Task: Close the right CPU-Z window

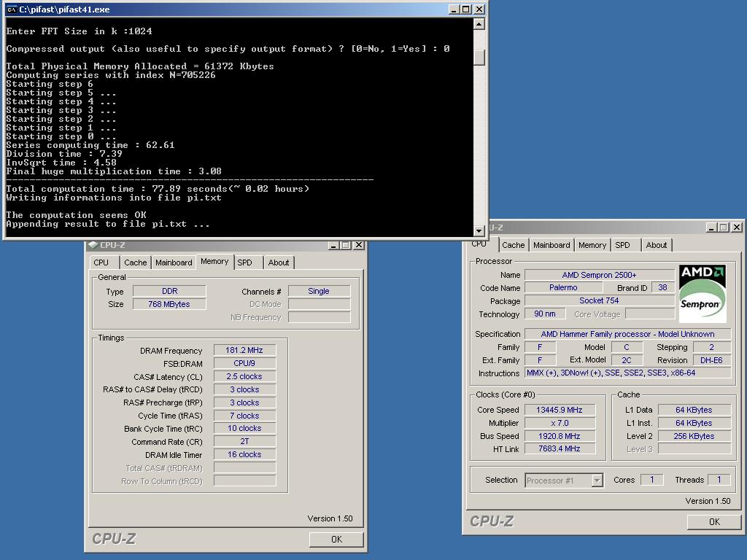Action: [x=737, y=227]
